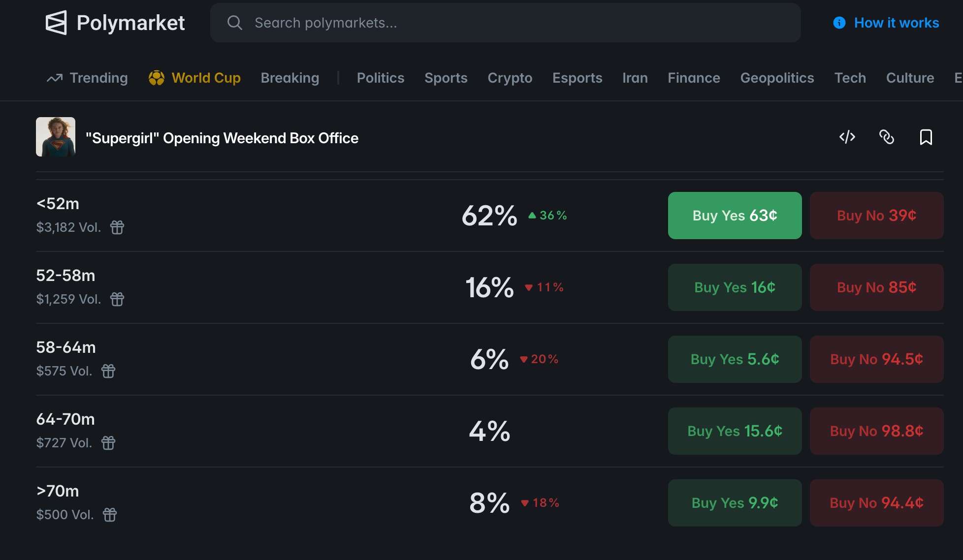Screen dimensions: 963x560
Task: Buy No 39¢ on <52m
Action: 877,216
